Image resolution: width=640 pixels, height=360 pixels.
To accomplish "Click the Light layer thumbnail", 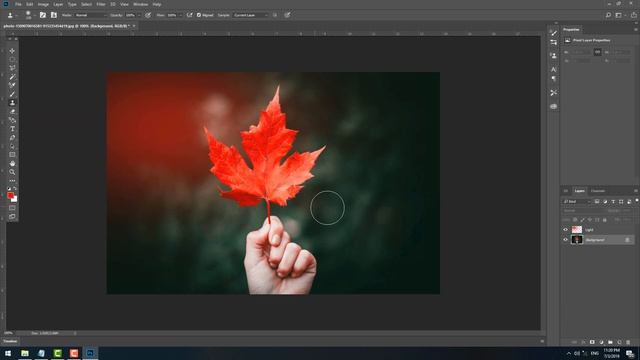I will (577, 230).
